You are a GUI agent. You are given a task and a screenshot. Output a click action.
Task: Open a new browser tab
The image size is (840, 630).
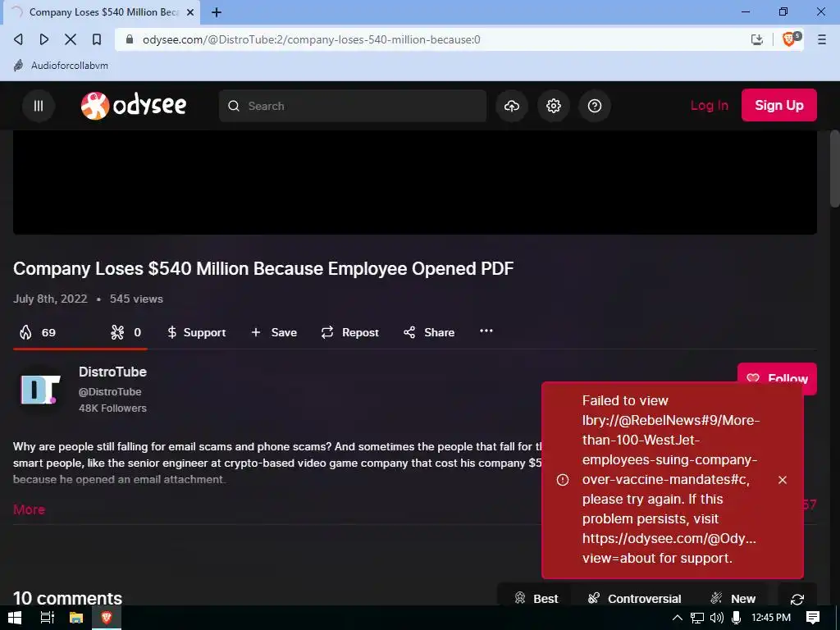pos(217,12)
